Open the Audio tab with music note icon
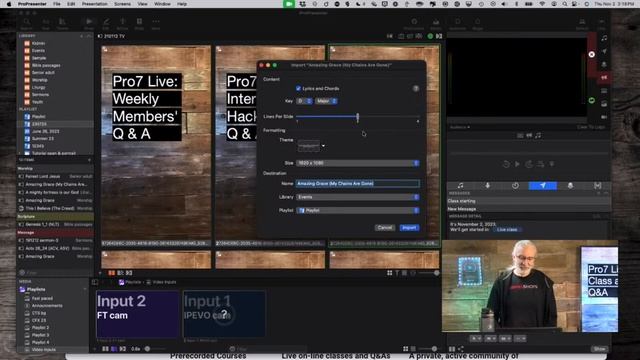Screen dimensions: 640x360 click(460, 186)
